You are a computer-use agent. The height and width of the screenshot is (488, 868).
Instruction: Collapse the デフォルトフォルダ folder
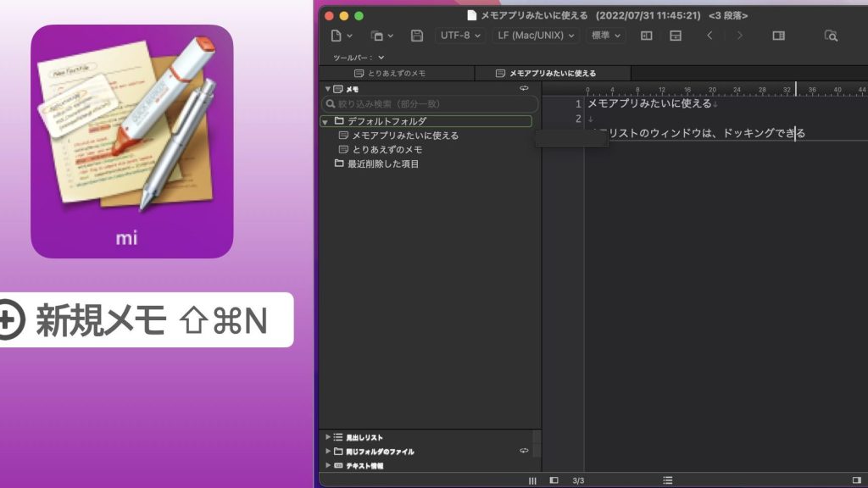coord(325,122)
